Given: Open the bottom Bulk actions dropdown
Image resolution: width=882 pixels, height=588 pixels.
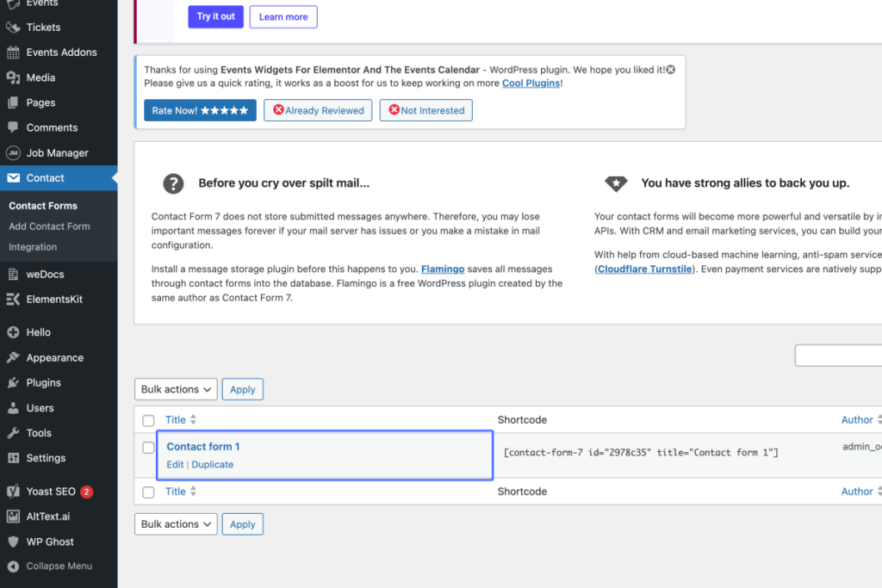Looking at the screenshot, I should pyautogui.click(x=176, y=524).
